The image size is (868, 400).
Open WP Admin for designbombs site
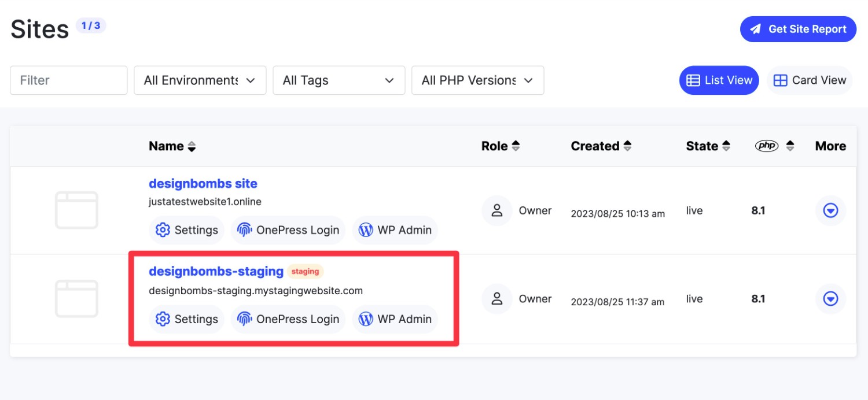395,230
